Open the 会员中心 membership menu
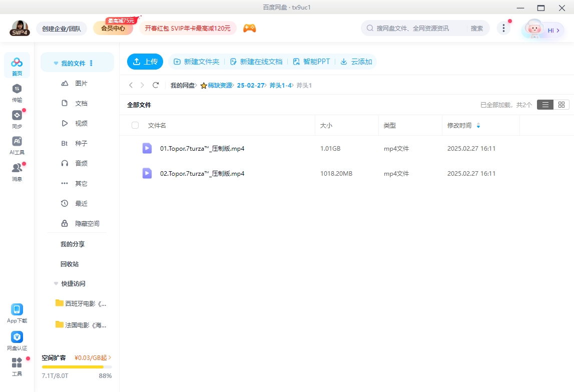The height and width of the screenshot is (392, 574). coord(113,29)
